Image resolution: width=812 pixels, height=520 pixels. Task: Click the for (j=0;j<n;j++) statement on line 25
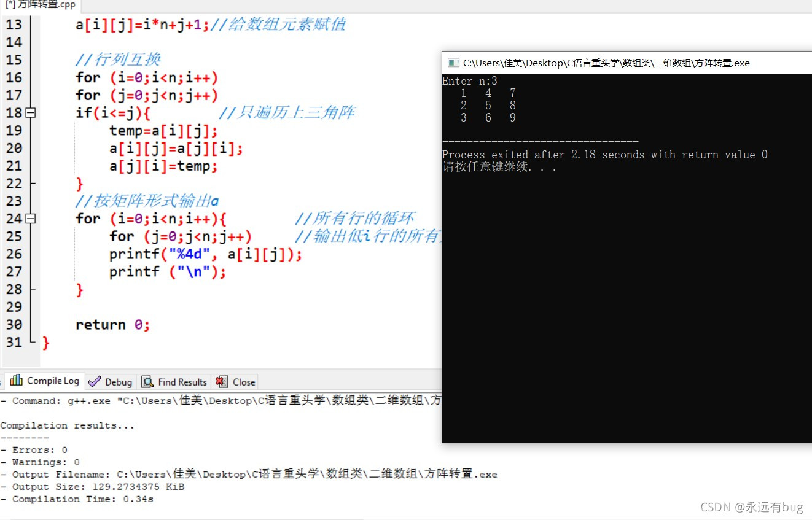181,236
